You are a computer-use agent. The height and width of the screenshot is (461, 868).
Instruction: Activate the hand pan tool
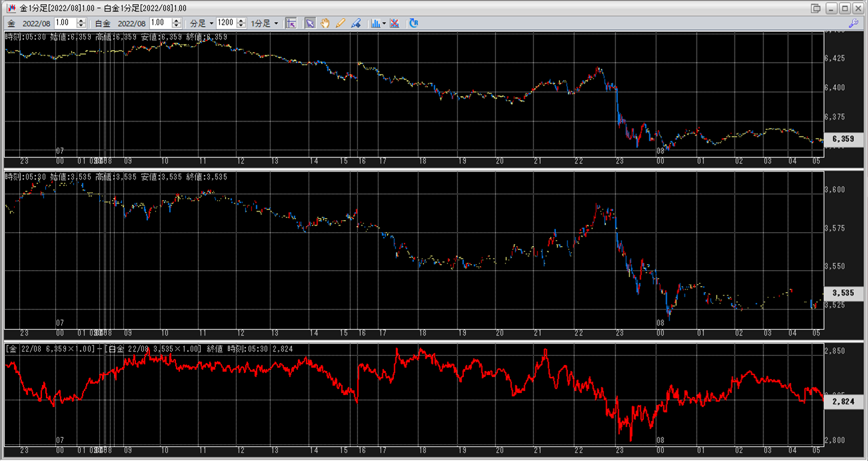click(x=325, y=23)
